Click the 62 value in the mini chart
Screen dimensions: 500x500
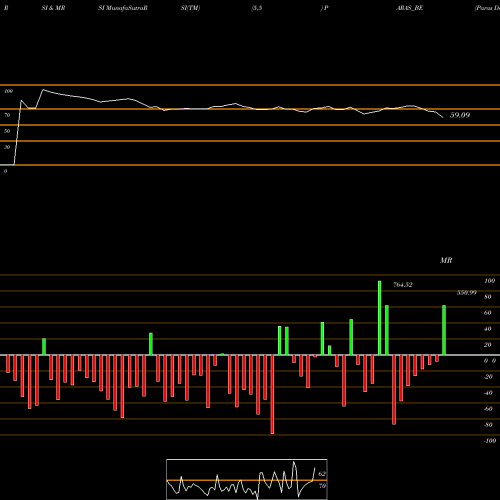click(x=322, y=474)
